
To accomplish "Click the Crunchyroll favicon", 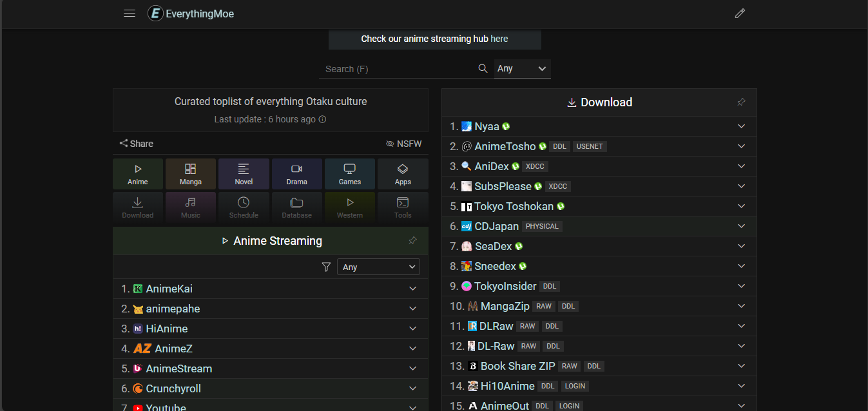I will click(138, 388).
